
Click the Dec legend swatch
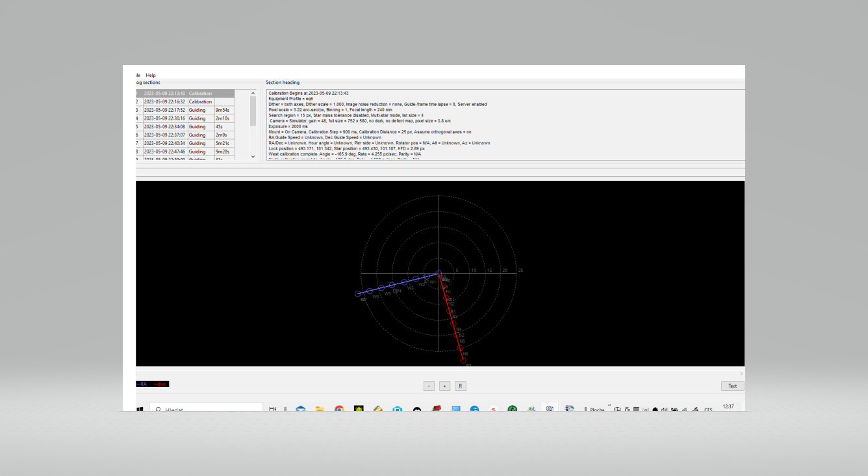(x=160, y=384)
